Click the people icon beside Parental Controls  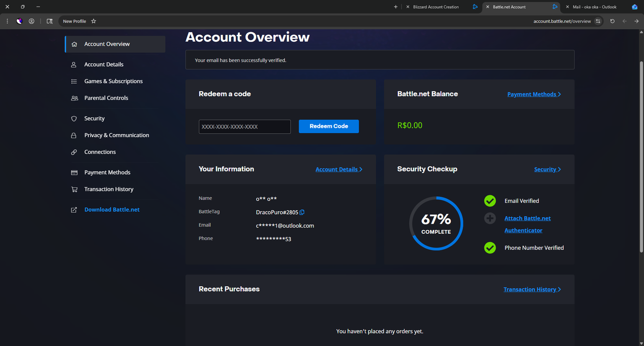74,98
